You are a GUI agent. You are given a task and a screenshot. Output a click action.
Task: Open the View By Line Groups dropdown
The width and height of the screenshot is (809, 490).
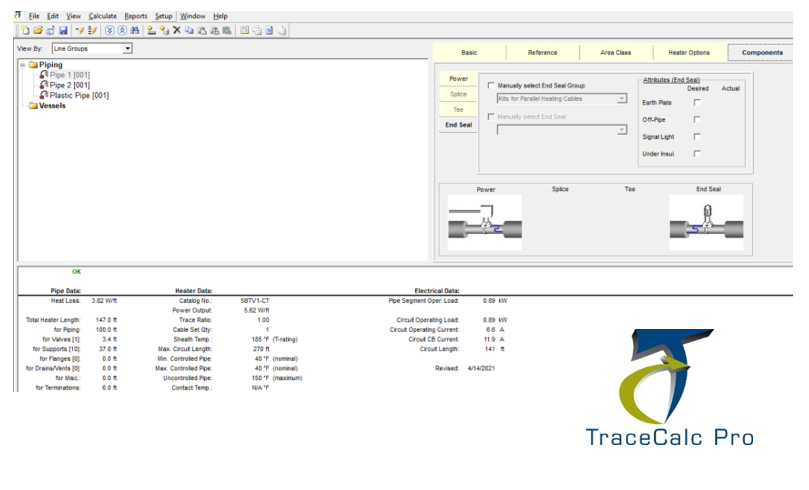[127, 48]
